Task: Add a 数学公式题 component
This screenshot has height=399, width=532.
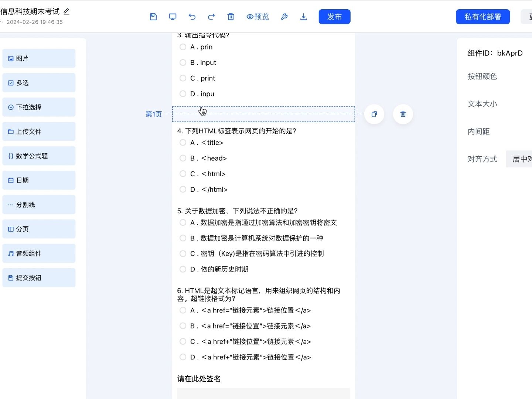Action: tap(39, 156)
